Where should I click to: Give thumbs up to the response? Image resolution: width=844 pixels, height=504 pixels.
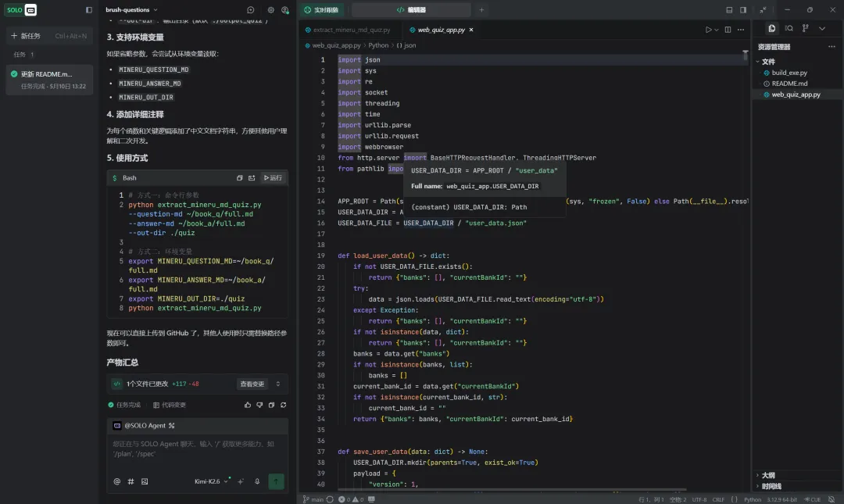[248, 405]
